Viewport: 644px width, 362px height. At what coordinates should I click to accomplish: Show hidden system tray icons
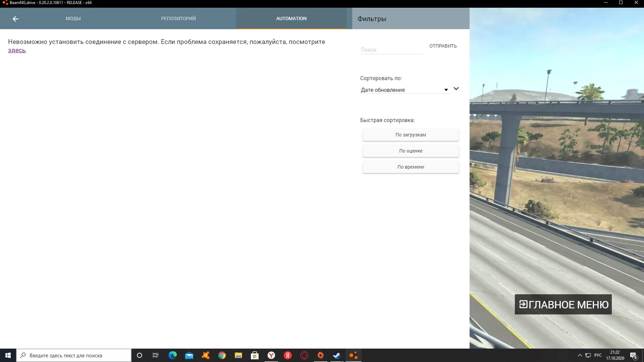[x=580, y=355]
